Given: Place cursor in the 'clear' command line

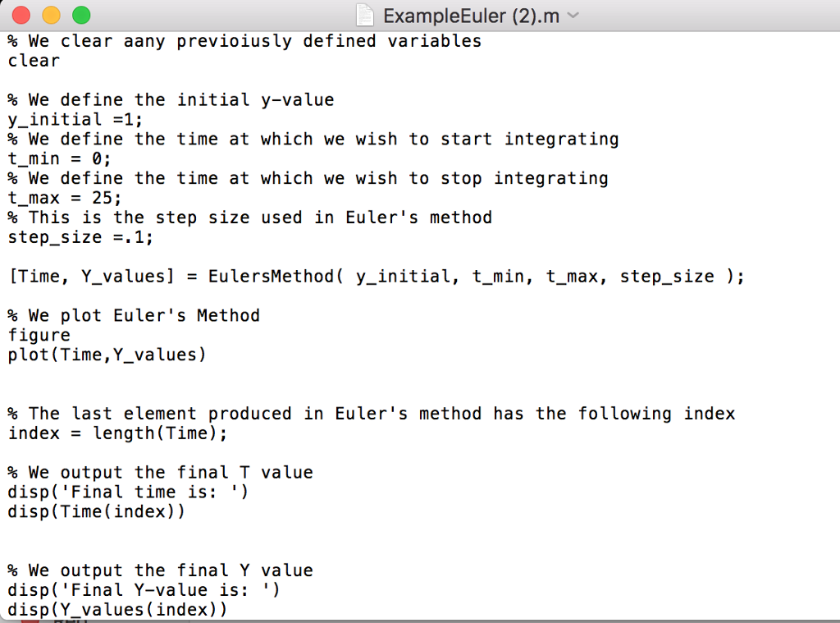Looking at the screenshot, I should (x=34, y=61).
